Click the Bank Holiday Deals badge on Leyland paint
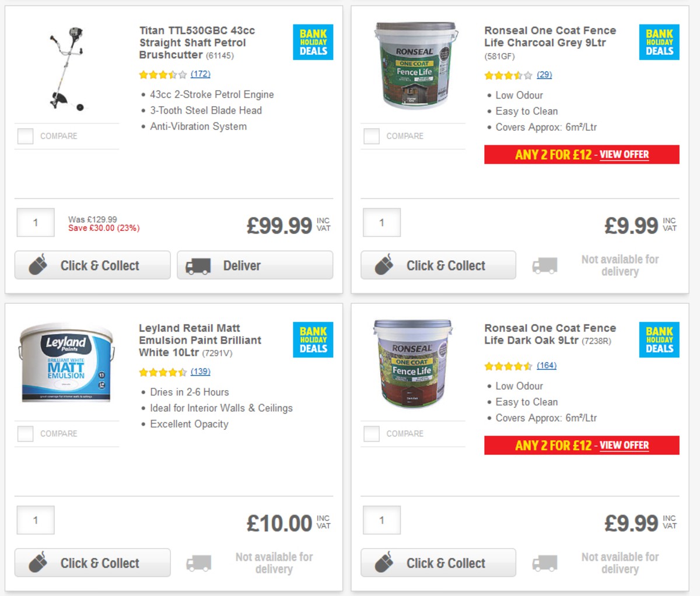Screen dimensions: 700x596 point(313,340)
